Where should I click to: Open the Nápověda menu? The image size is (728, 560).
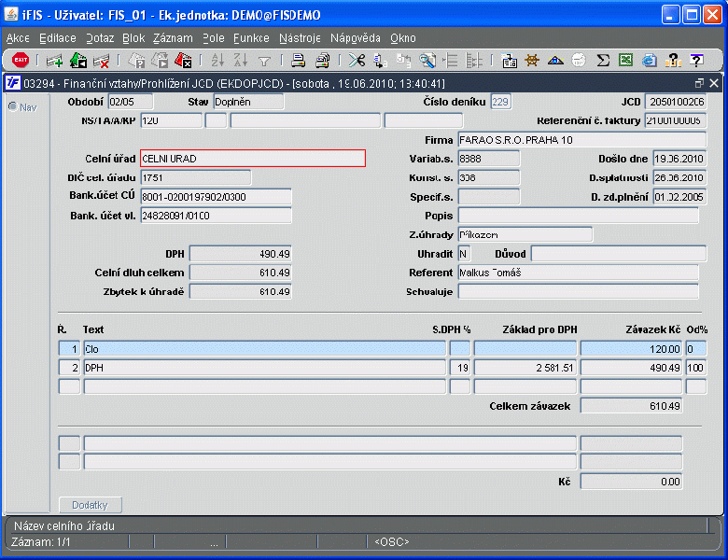(x=356, y=38)
